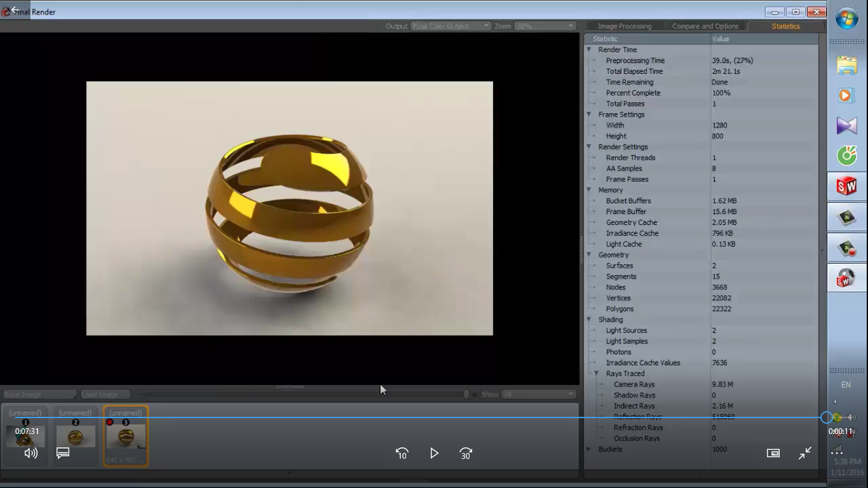Click the Save Image button
Screen dimensions: 868x488
[x=39, y=395]
